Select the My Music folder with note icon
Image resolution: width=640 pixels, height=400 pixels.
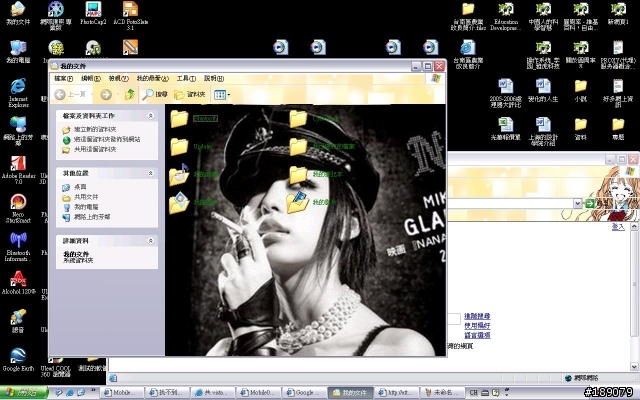click(x=179, y=174)
